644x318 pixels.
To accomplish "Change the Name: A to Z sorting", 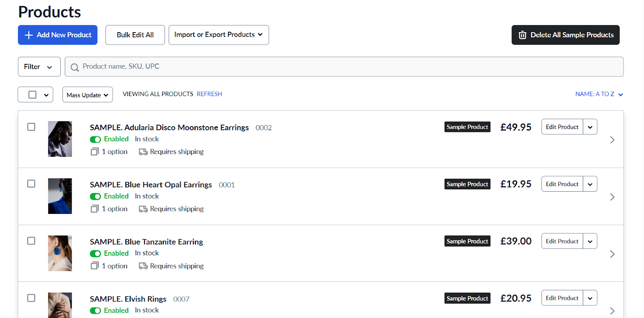I will click(x=599, y=94).
